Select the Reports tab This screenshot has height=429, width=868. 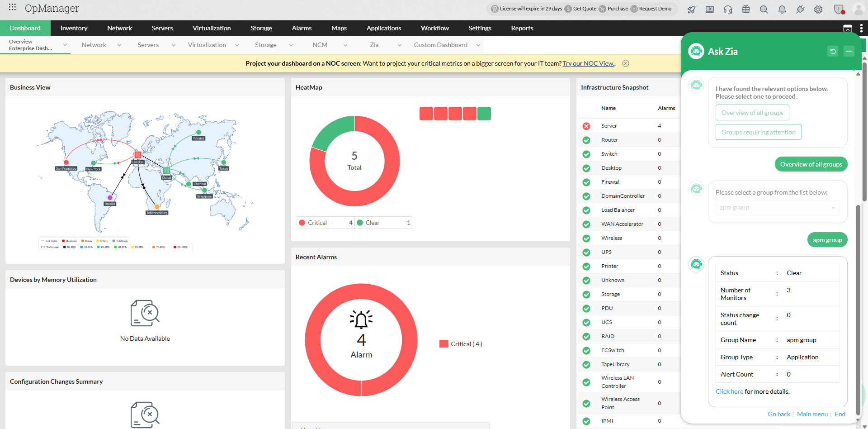(x=522, y=28)
